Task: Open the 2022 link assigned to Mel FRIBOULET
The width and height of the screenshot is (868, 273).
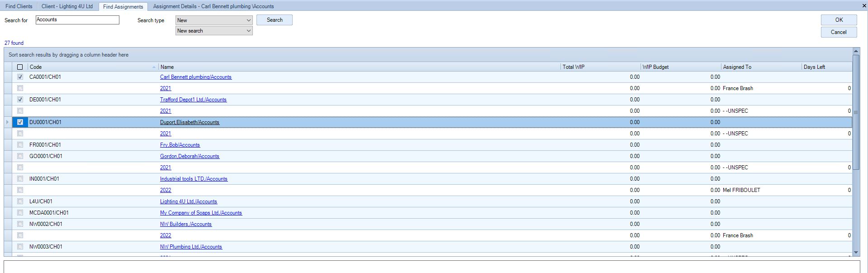Action: [x=166, y=190]
